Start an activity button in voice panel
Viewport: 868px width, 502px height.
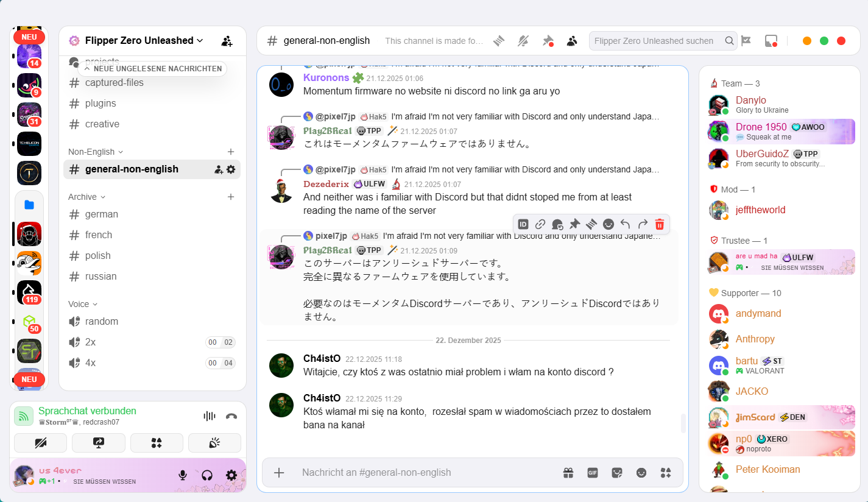157,443
